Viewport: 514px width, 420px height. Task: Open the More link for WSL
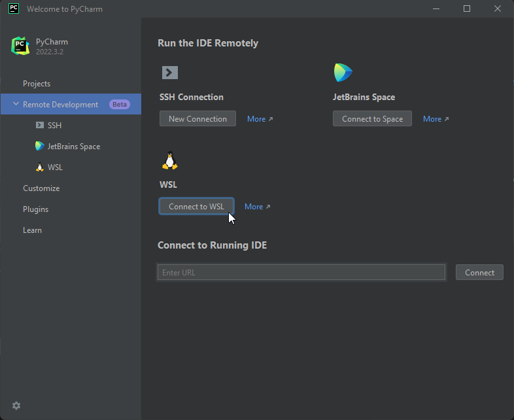click(258, 207)
